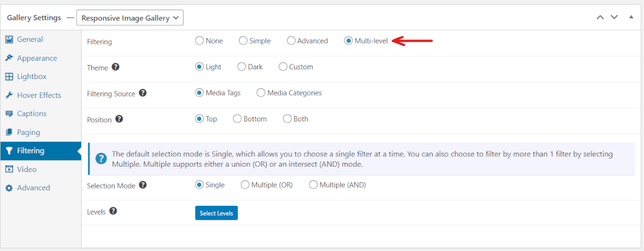Image resolution: width=644 pixels, height=251 pixels.
Task: Click the General tab icon
Action: pos(9,39)
